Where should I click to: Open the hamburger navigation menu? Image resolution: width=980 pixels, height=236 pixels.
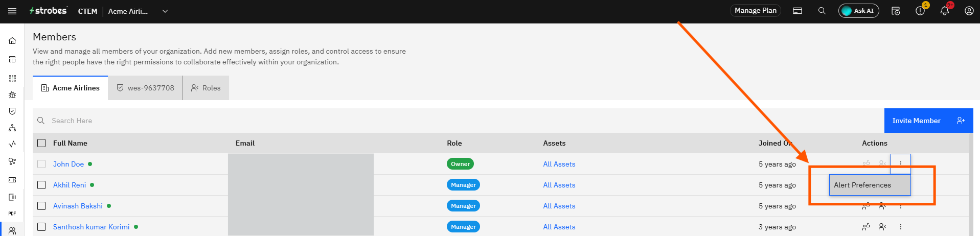(12, 11)
